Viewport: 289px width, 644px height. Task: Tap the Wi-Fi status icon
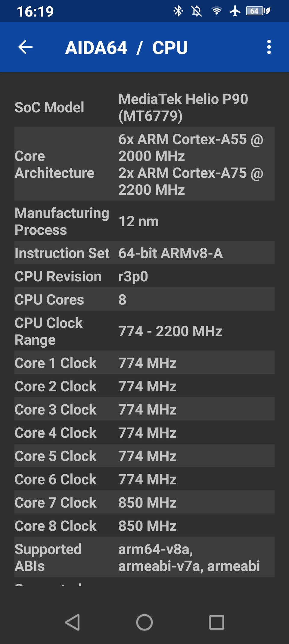[216, 11]
